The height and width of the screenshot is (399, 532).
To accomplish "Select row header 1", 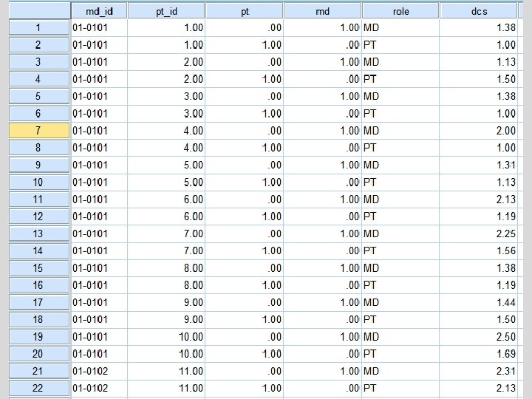I will [39, 27].
